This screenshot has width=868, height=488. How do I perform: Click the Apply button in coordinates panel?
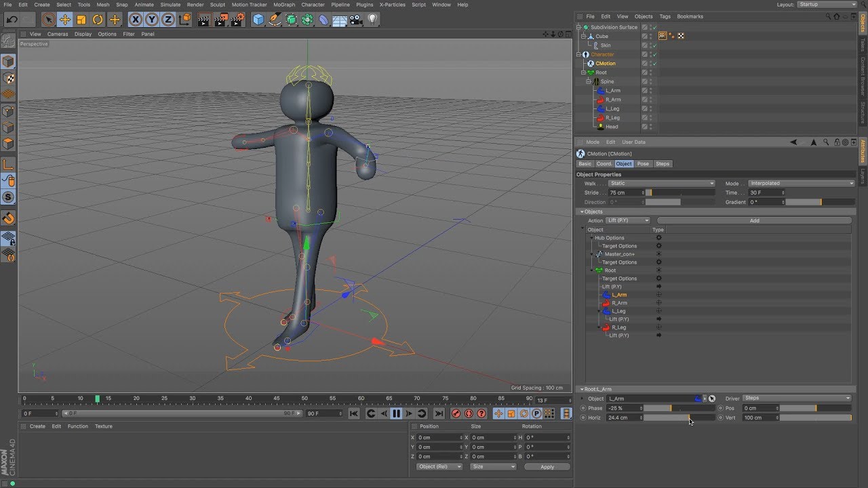click(x=547, y=467)
